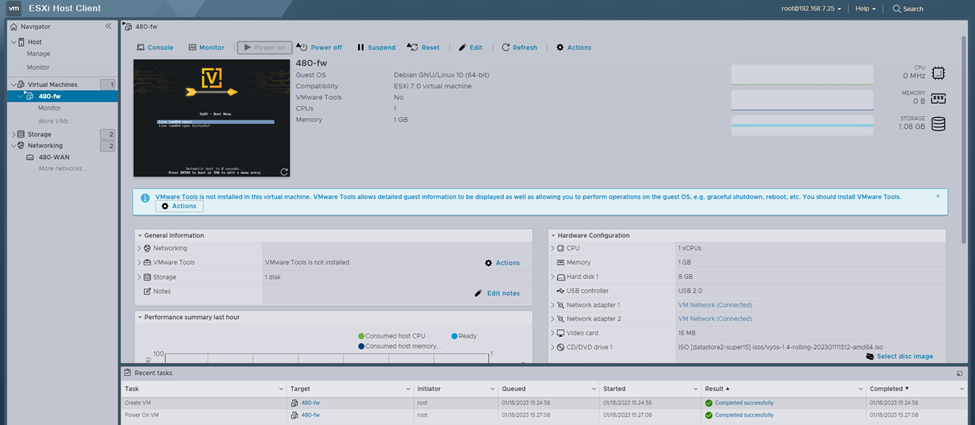Image resolution: width=975 pixels, height=425 pixels.
Task: Click the disabled Power on button
Action: (264, 47)
